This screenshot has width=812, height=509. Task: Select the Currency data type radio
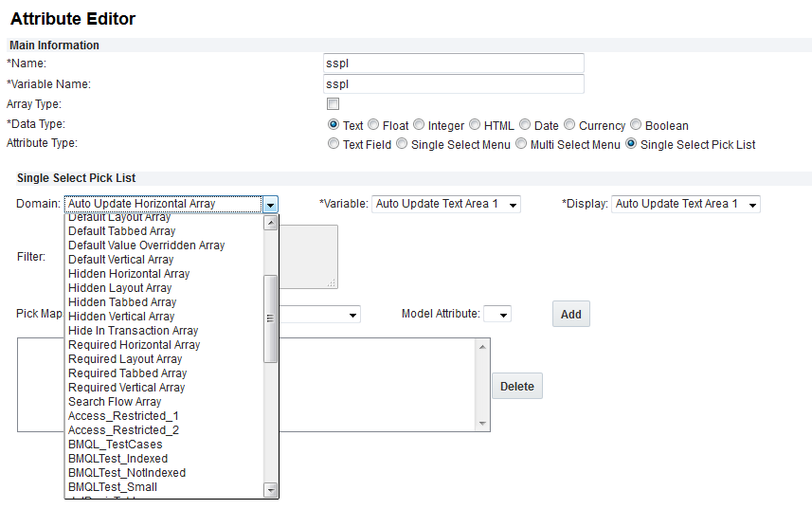point(569,125)
